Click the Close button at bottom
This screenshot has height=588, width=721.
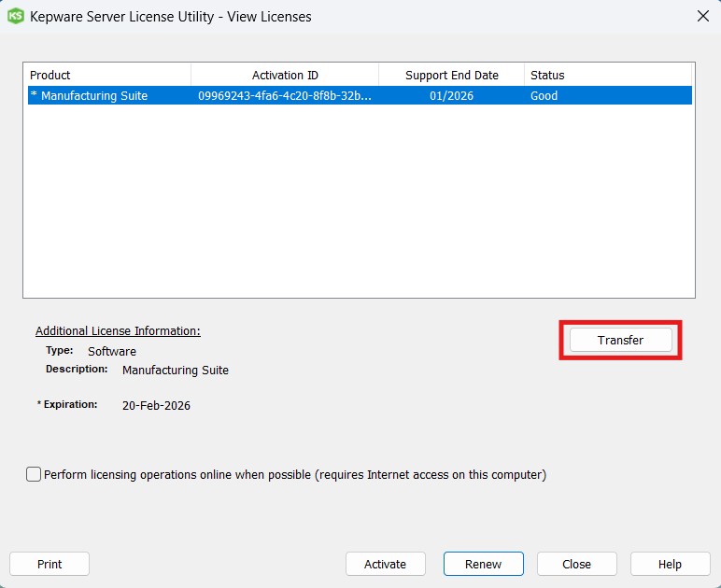pos(576,564)
